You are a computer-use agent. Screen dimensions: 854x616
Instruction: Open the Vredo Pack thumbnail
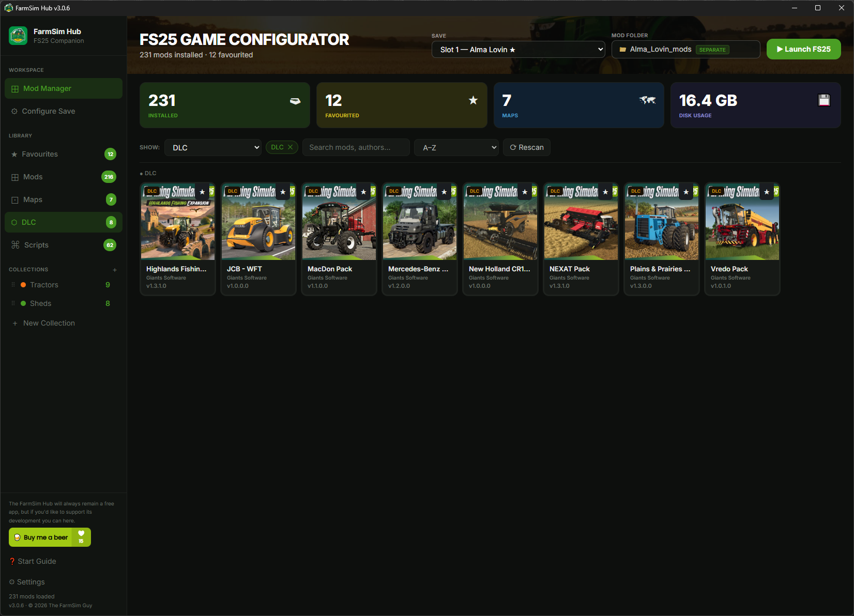coord(742,222)
